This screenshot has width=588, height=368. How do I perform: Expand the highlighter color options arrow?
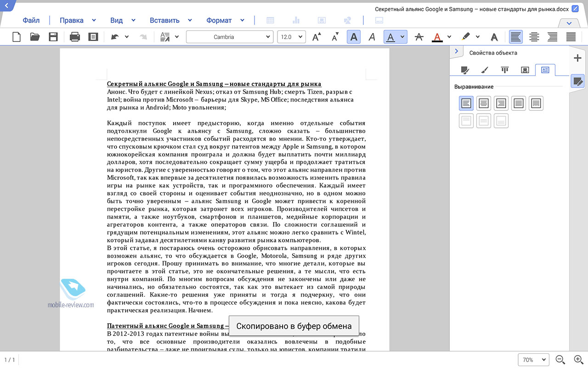point(478,37)
